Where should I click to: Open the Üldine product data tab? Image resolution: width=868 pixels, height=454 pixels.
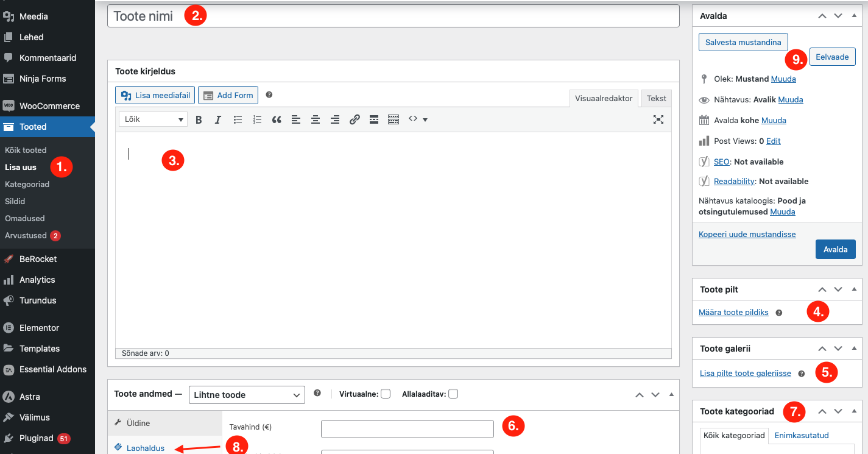[165, 423]
